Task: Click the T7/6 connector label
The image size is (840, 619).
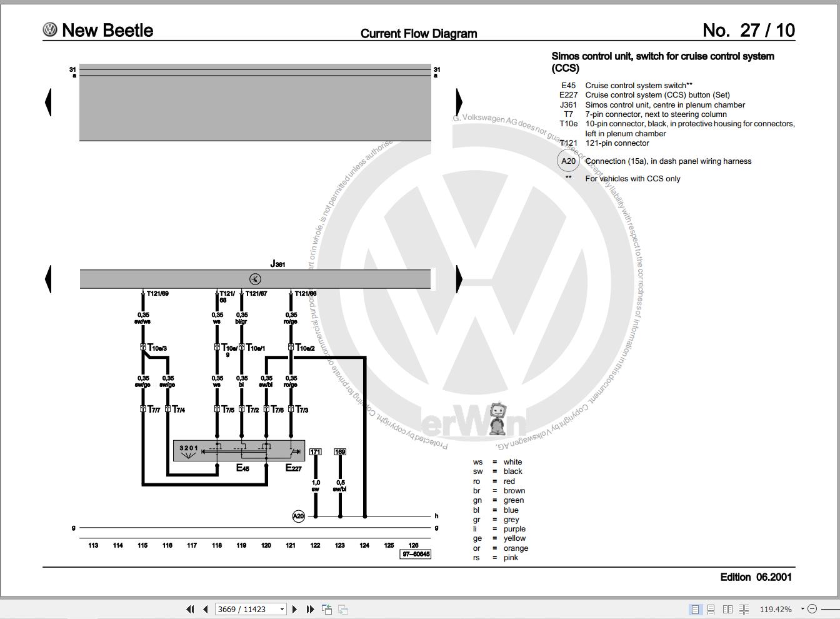Action: (277, 410)
